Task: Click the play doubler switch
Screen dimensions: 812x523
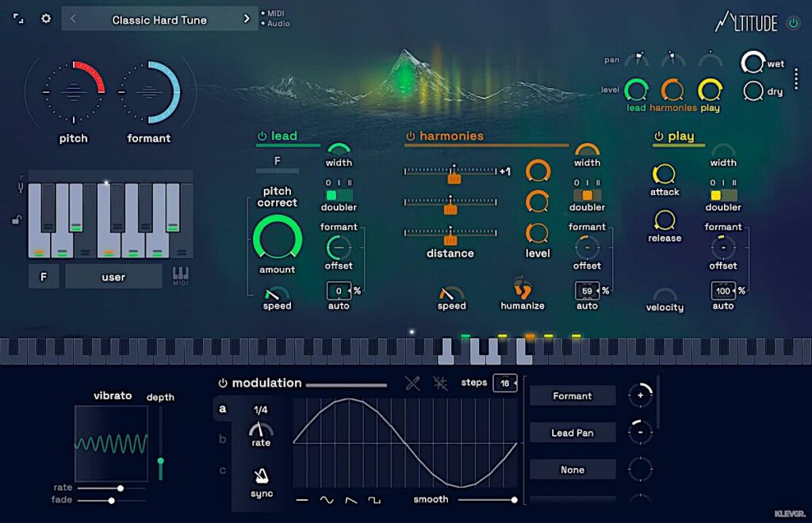Action: pos(723,195)
